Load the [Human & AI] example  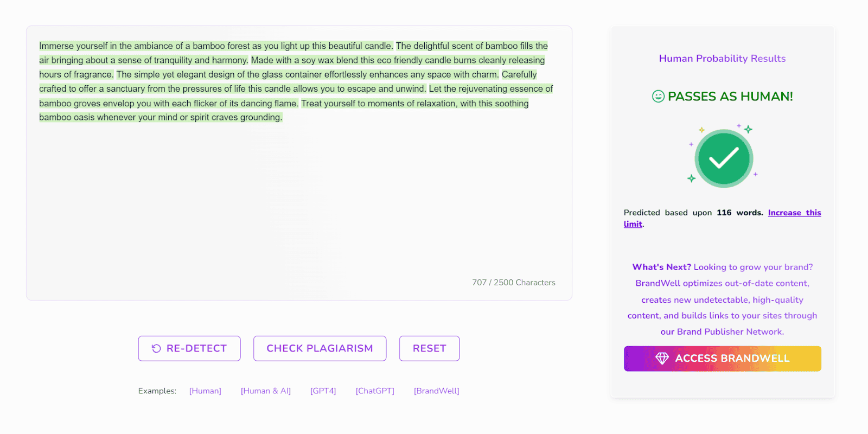266,391
